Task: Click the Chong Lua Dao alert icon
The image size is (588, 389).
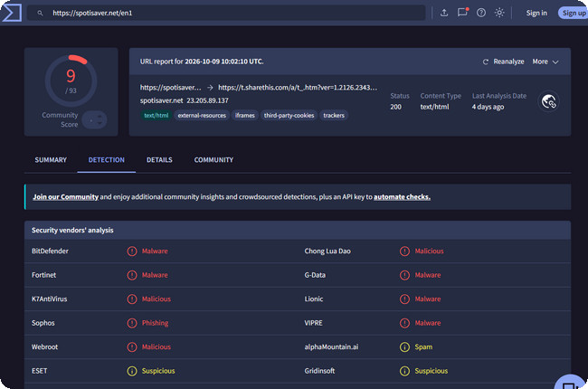Action: click(404, 251)
